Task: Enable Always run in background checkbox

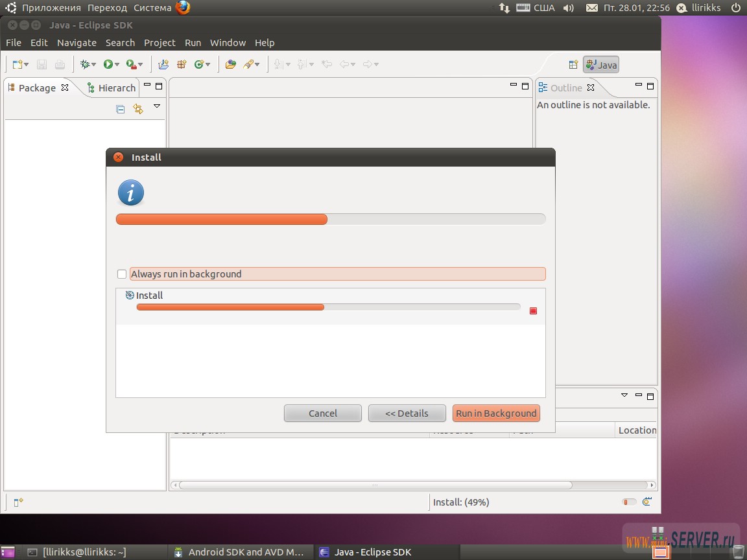Action: point(121,274)
